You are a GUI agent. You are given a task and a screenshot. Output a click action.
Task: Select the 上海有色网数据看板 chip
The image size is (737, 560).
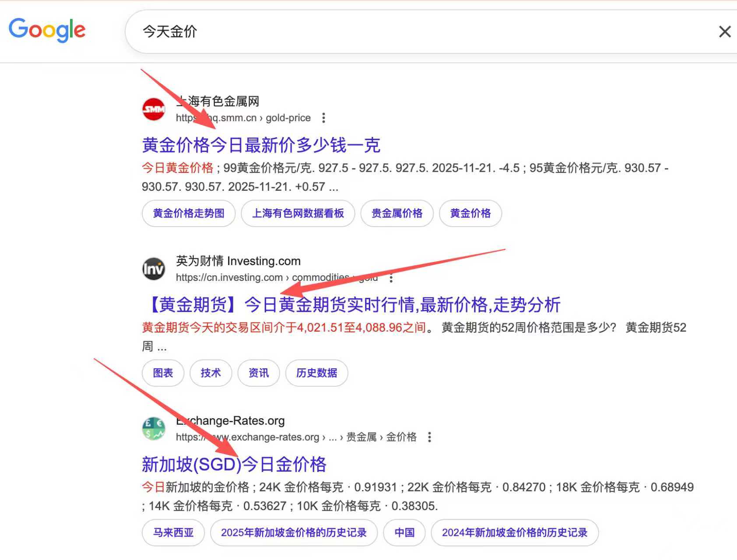[x=298, y=213]
